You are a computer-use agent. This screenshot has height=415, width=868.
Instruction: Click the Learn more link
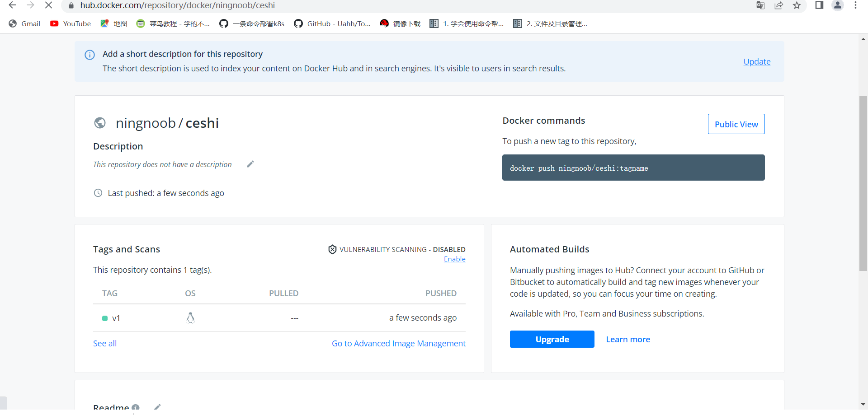628,339
